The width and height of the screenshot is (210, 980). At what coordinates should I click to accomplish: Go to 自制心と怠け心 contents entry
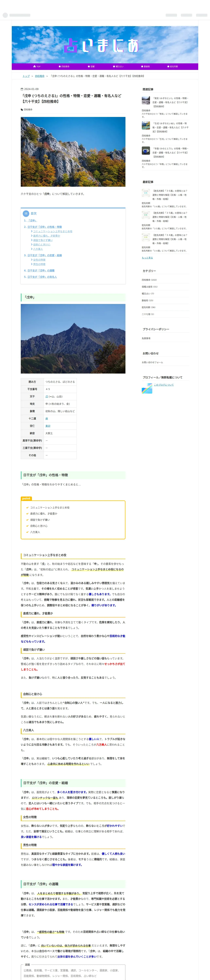pos(42,245)
